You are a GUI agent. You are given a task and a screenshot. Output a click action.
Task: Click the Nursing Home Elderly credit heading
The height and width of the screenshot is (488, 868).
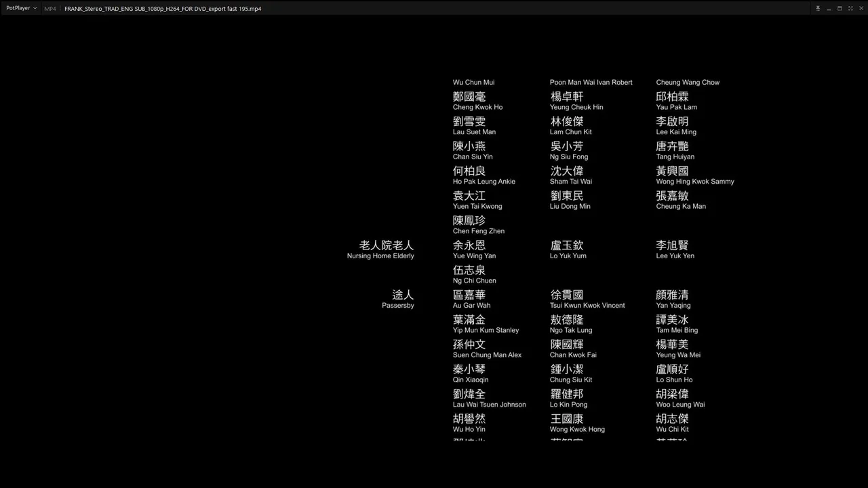pos(380,256)
